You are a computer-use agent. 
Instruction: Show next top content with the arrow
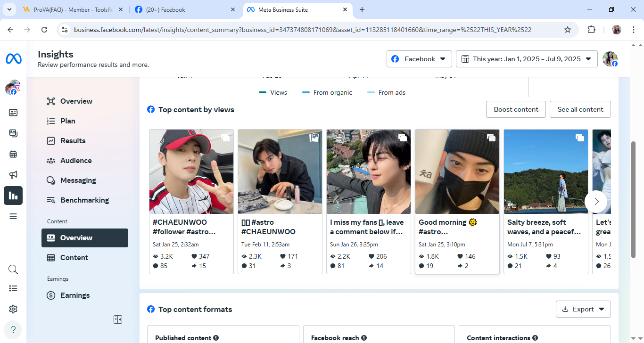(596, 202)
